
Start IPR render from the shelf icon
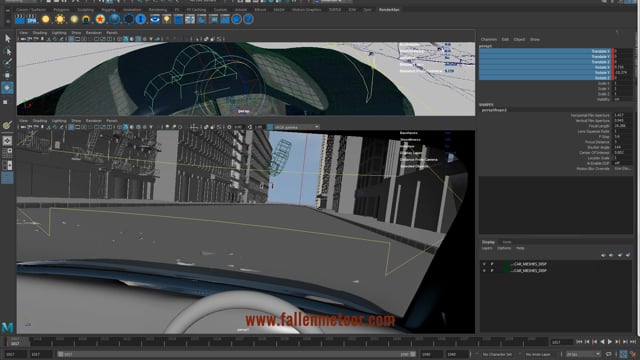pyautogui.click(x=32, y=19)
